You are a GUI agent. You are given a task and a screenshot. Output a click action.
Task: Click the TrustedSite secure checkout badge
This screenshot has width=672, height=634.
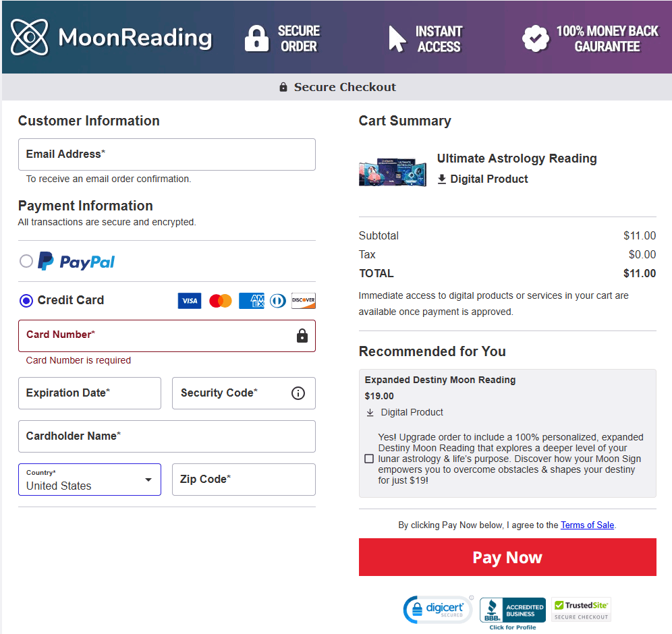pyautogui.click(x=581, y=609)
